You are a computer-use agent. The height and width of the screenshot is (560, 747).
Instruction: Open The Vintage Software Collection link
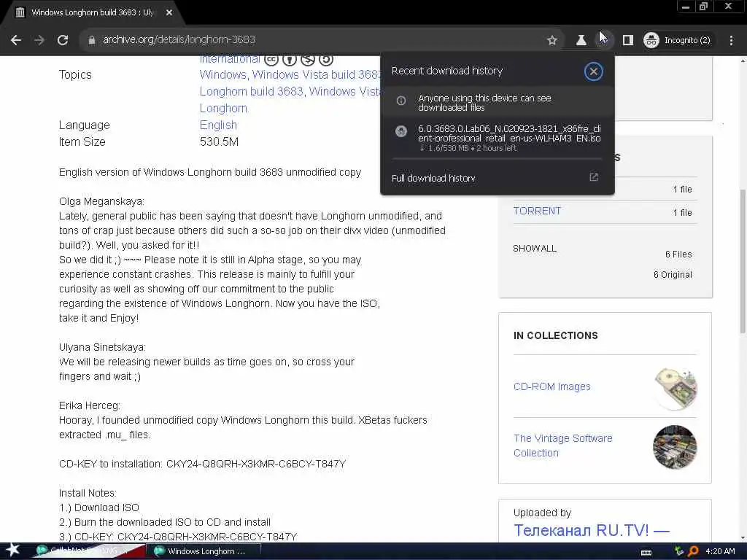(563, 446)
